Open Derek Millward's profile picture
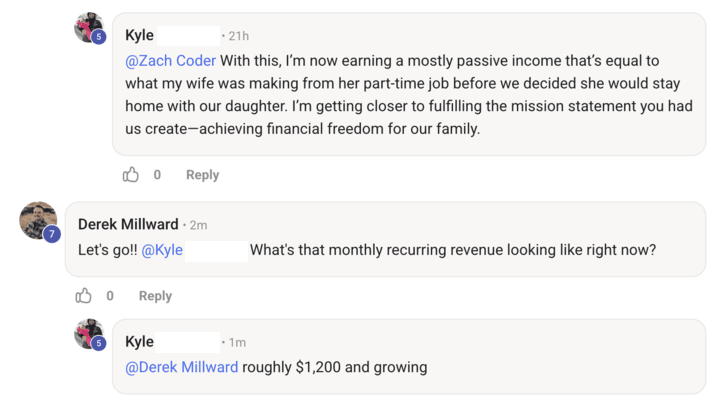This screenshot has width=720, height=402. click(37, 219)
